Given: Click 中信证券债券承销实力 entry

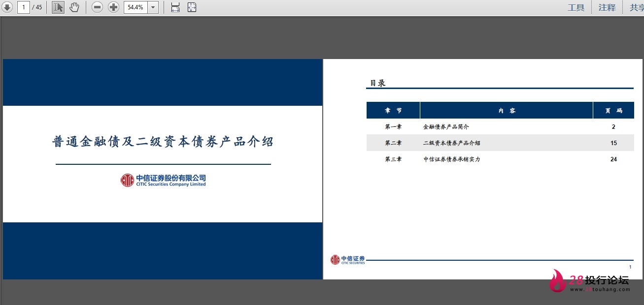Looking at the screenshot, I should (452, 159).
